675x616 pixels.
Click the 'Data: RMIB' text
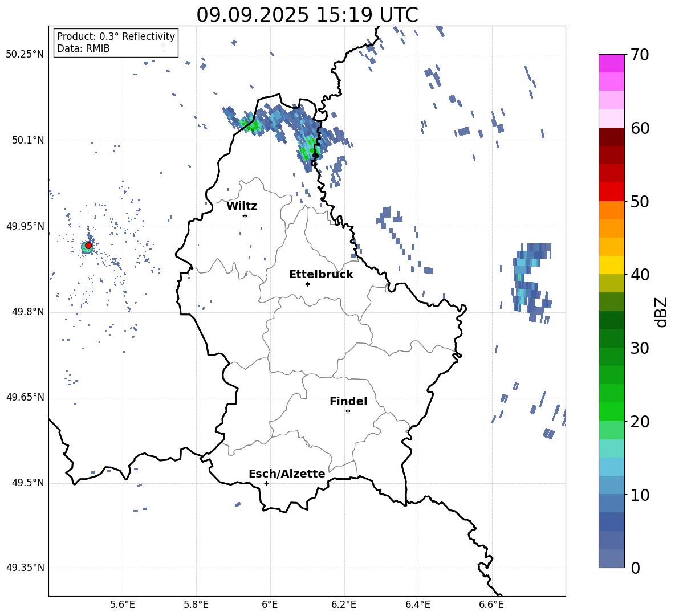point(83,48)
